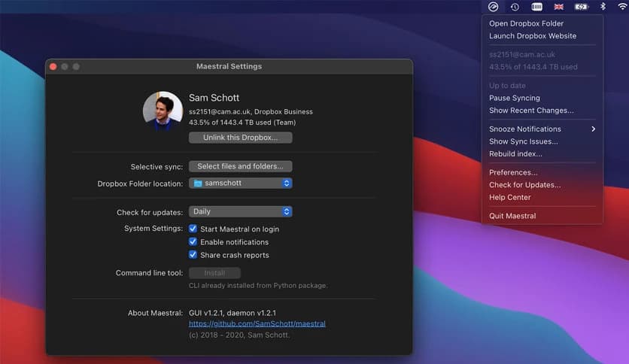The width and height of the screenshot is (629, 364).
Task: Open the GitHub SamSchott/maestral link
Action: tap(257, 323)
